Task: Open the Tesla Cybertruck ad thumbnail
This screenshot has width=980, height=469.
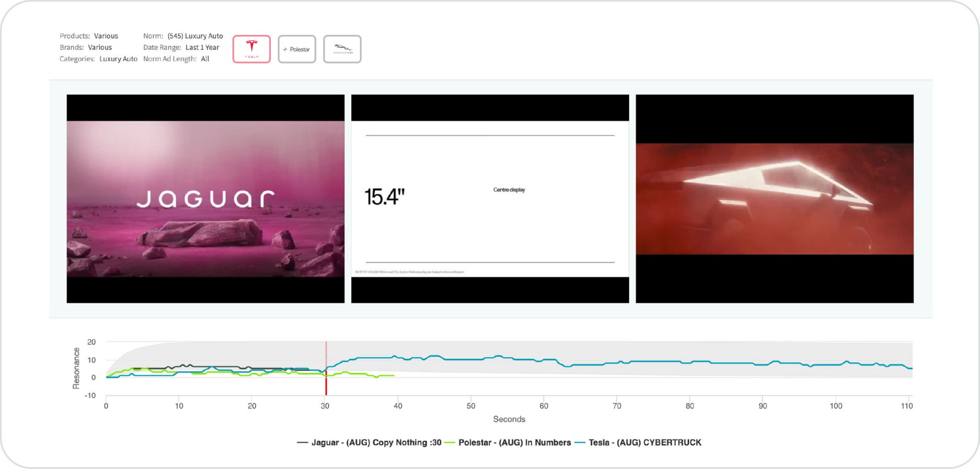Action: [x=774, y=199]
